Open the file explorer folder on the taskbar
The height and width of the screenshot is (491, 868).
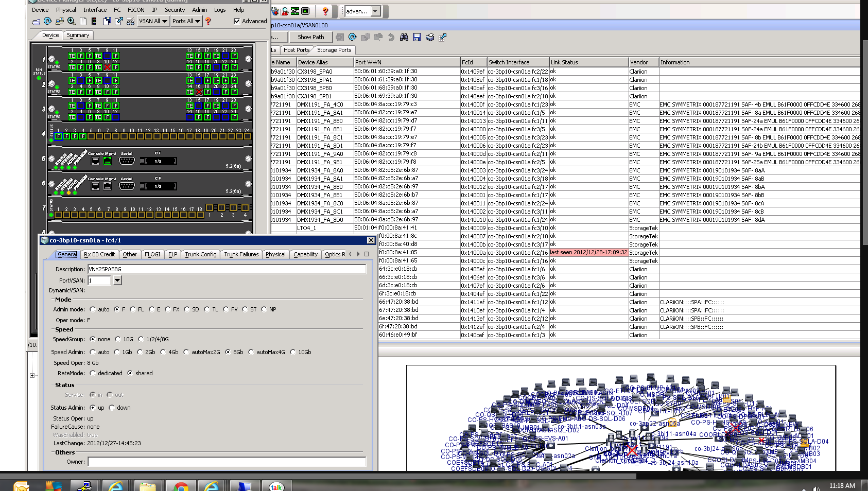click(x=148, y=485)
